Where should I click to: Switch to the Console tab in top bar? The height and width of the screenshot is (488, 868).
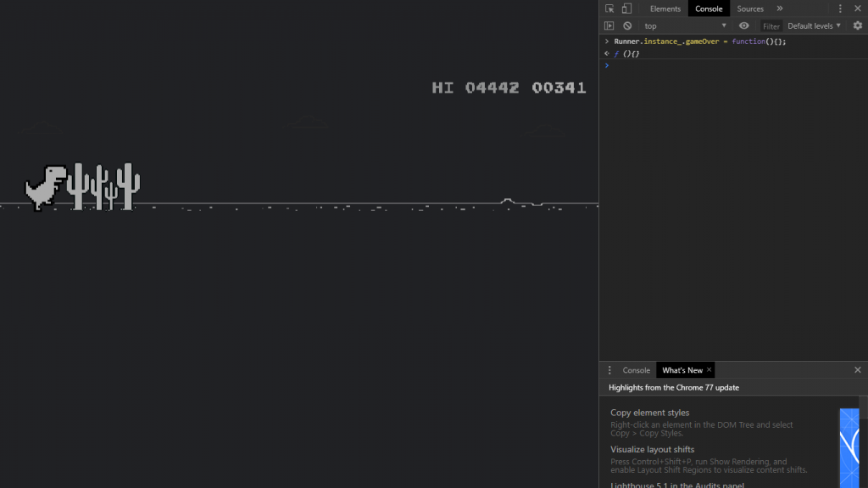(x=709, y=8)
